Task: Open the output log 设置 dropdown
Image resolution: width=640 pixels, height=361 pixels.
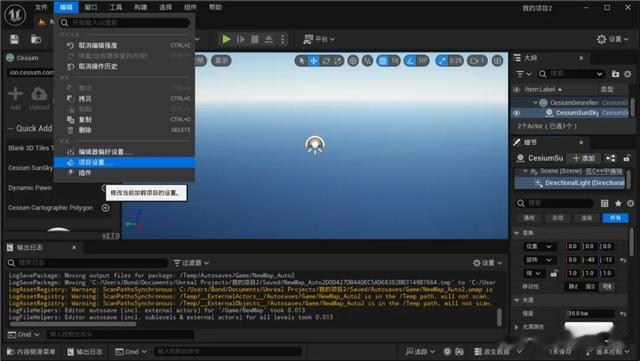Action: (487, 263)
